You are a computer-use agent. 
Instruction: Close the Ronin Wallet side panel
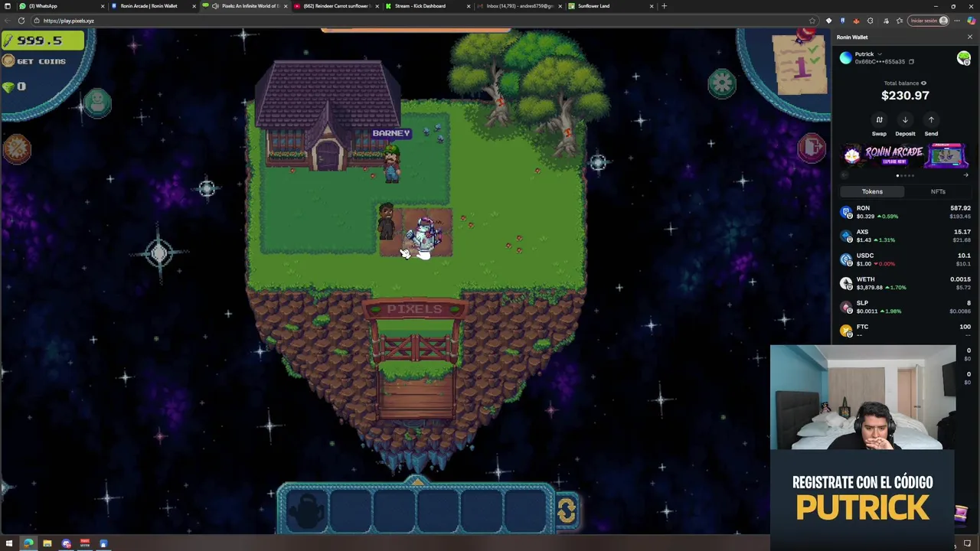[x=970, y=37]
